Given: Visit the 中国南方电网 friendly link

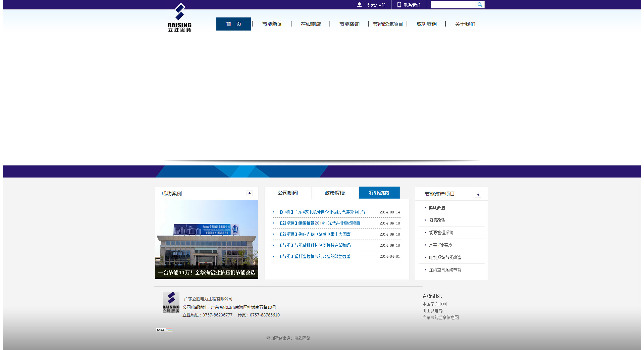Looking at the screenshot, I should [x=434, y=304].
